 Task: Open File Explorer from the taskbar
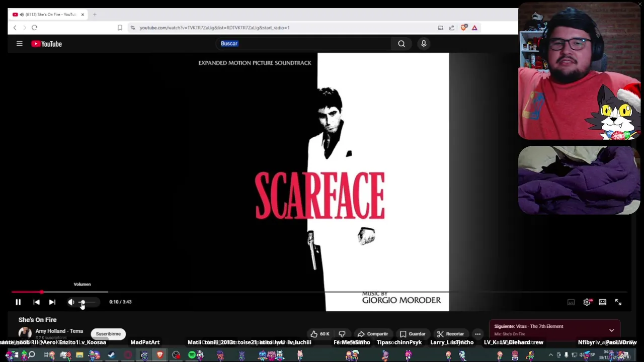pyautogui.click(x=79, y=355)
